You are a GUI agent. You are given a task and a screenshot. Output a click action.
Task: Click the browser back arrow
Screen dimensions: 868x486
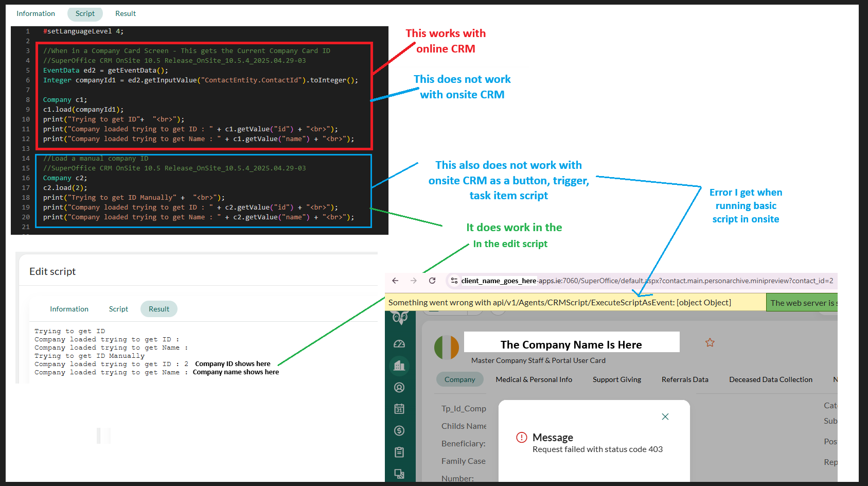(x=395, y=281)
